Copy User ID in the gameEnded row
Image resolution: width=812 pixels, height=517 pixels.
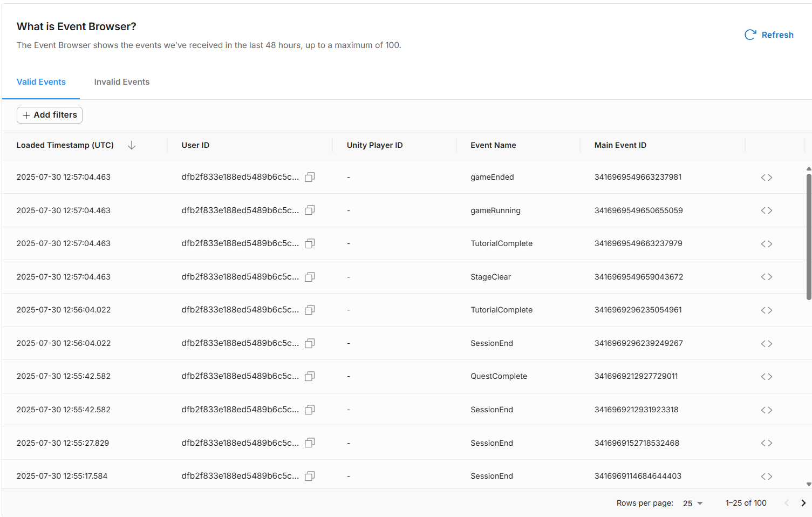coord(310,177)
